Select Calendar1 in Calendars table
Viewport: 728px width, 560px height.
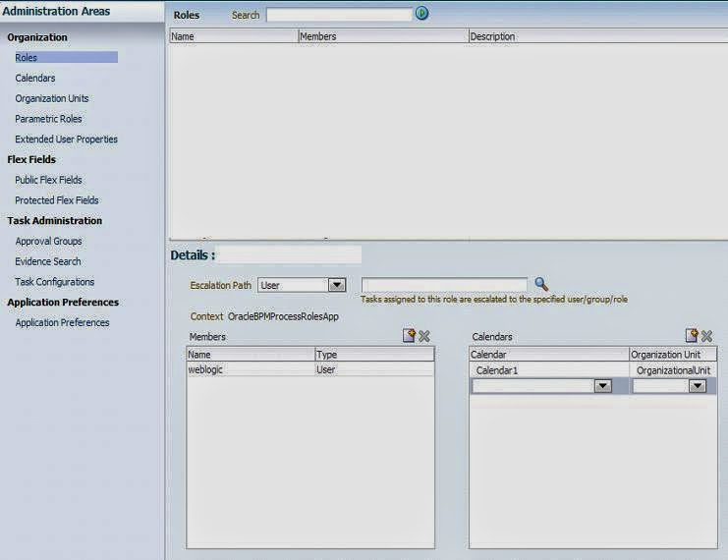[497, 370]
